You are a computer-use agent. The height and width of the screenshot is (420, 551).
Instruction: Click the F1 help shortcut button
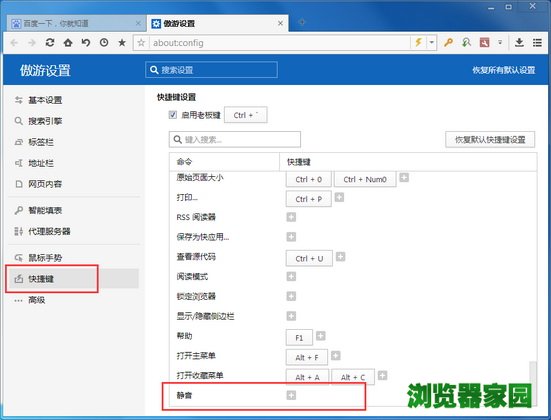[x=299, y=337]
